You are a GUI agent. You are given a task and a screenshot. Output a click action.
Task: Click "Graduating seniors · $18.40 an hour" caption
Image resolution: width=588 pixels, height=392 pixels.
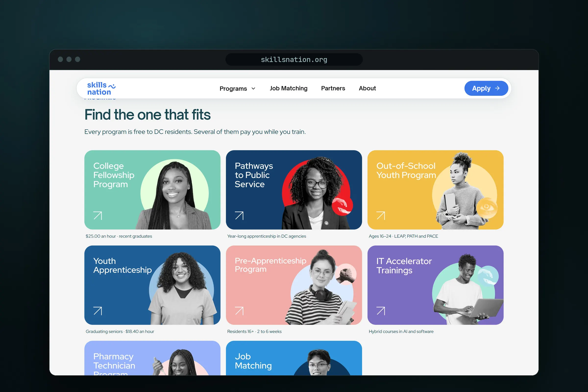(120, 331)
